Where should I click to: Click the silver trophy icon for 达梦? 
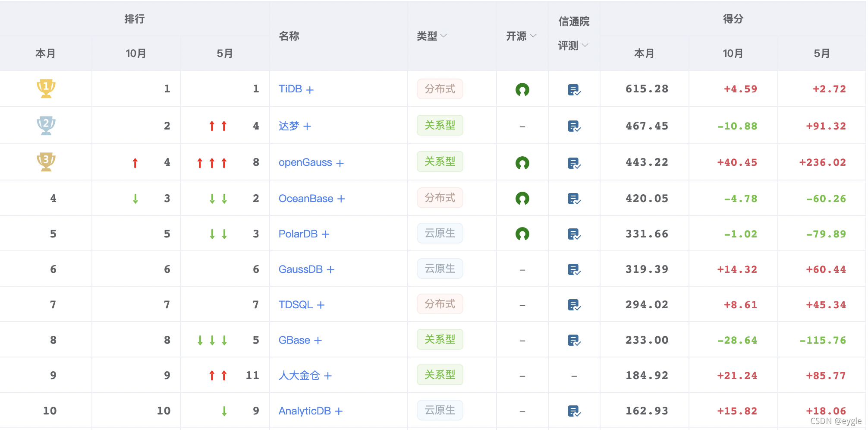(x=46, y=126)
